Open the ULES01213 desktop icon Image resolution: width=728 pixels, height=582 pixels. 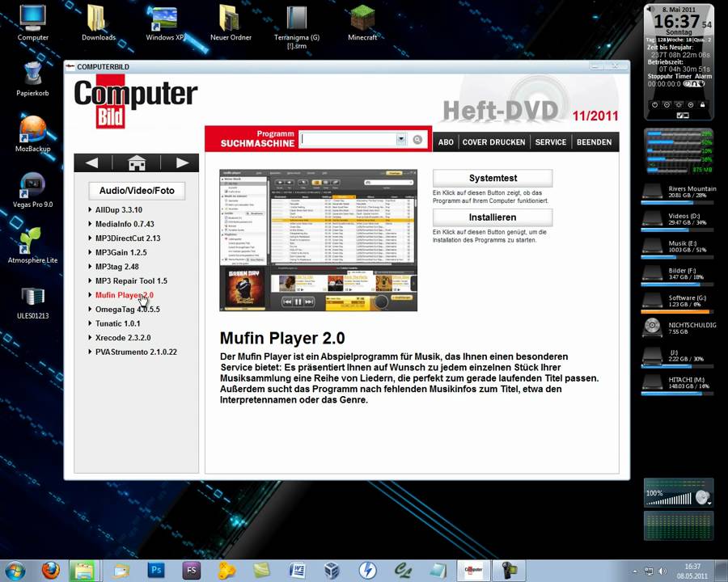coord(32,302)
